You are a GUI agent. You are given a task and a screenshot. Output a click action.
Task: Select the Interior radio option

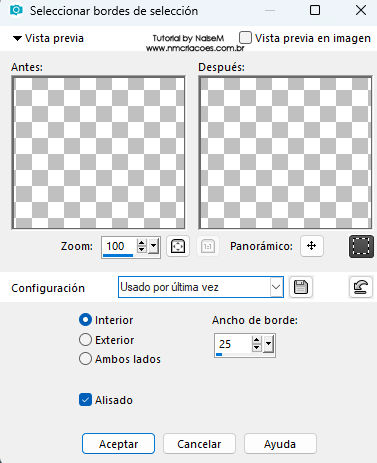pos(85,320)
